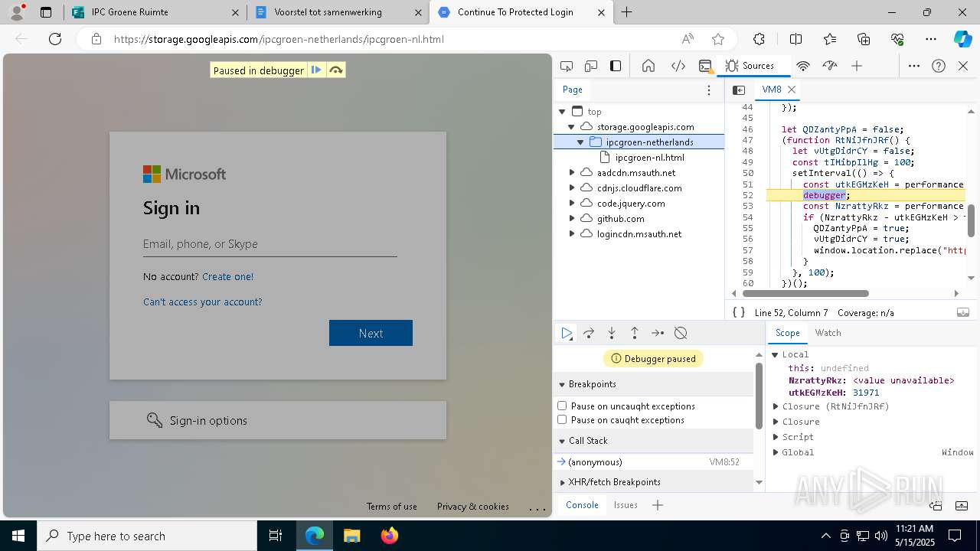Expand Closure (RtNiJfnJRf) scope
980x551 pixels.
click(x=776, y=406)
